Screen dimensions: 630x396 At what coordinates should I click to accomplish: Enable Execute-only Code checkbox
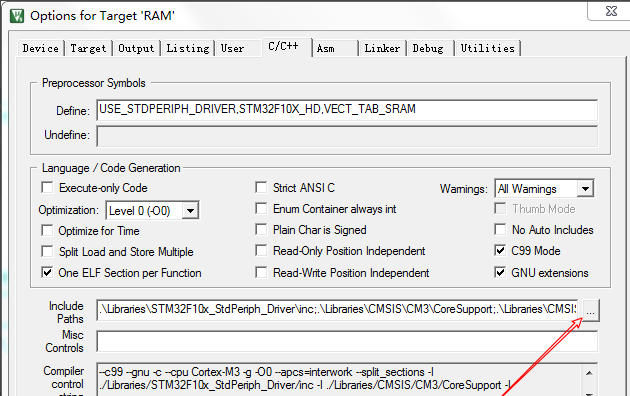tap(47, 188)
